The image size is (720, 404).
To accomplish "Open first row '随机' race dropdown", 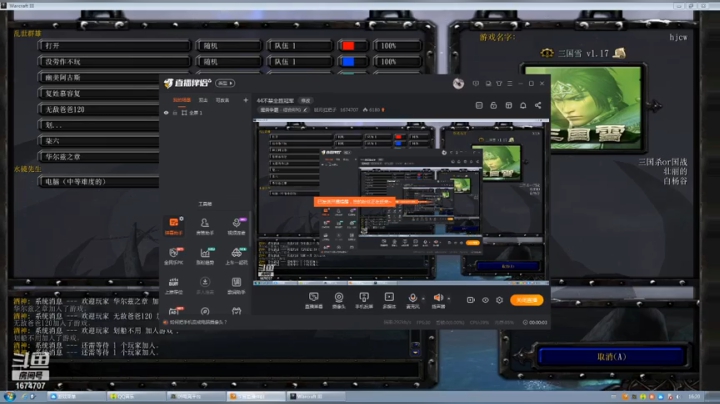I will [x=228, y=46].
